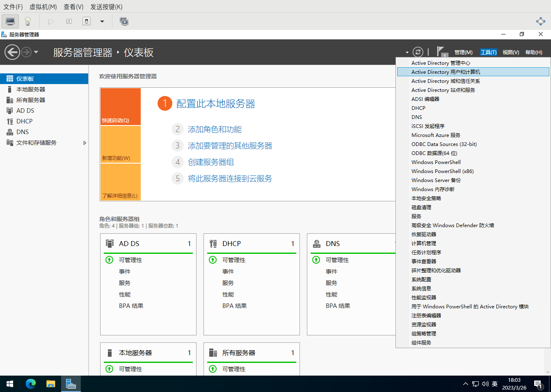This screenshot has height=392, width=551.
Task: Select the 了解详细信息(L) tile
Action: (121, 182)
